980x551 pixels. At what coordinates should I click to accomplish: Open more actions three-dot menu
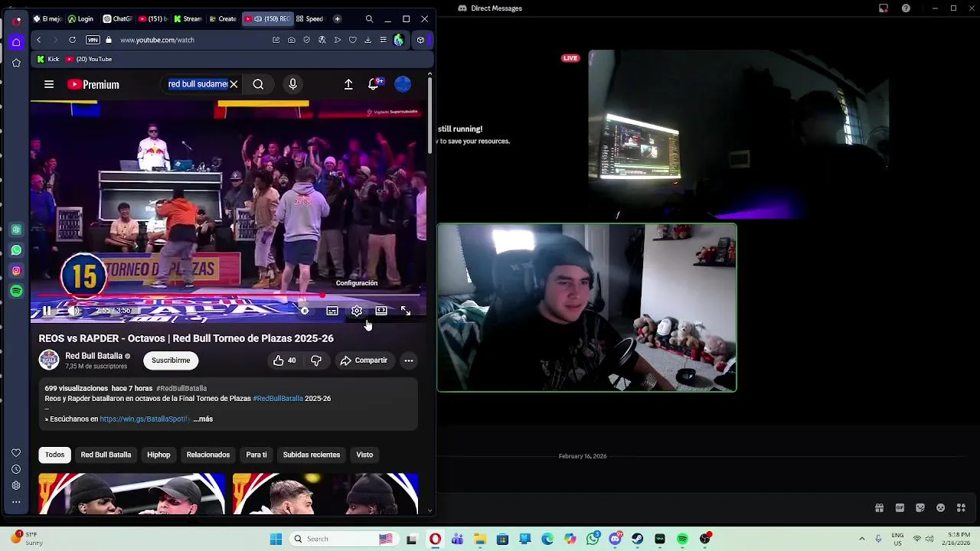coord(409,360)
